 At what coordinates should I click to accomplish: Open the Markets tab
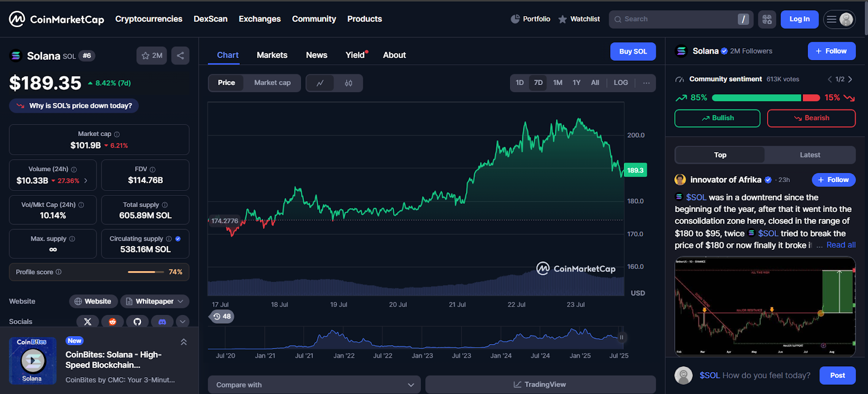tap(272, 55)
